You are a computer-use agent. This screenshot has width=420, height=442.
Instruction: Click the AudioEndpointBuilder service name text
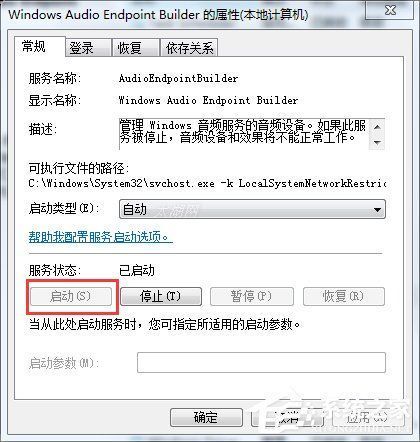[178, 79]
